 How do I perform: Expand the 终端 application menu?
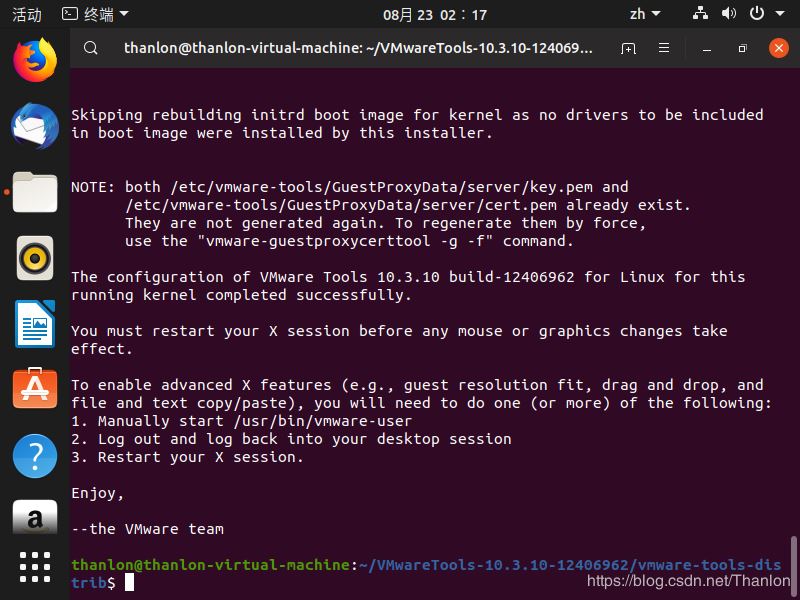pos(95,14)
